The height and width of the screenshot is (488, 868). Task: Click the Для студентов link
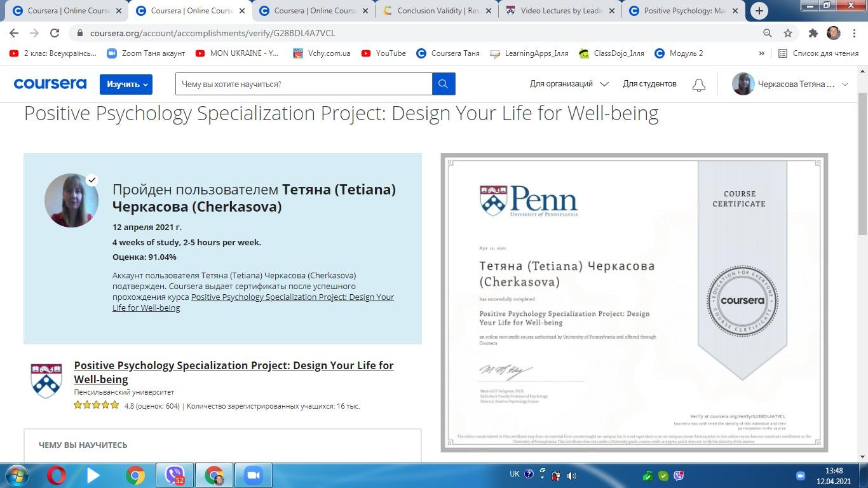coord(649,84)
